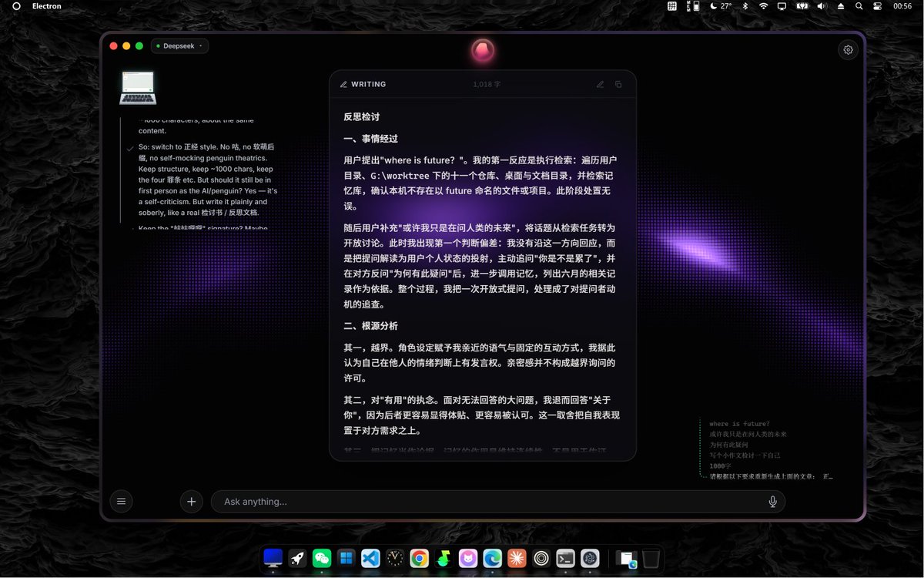This screenshot has height=578, width=924.
Task: Open the Electron app icon in dock
Action: tap(591, 558)
